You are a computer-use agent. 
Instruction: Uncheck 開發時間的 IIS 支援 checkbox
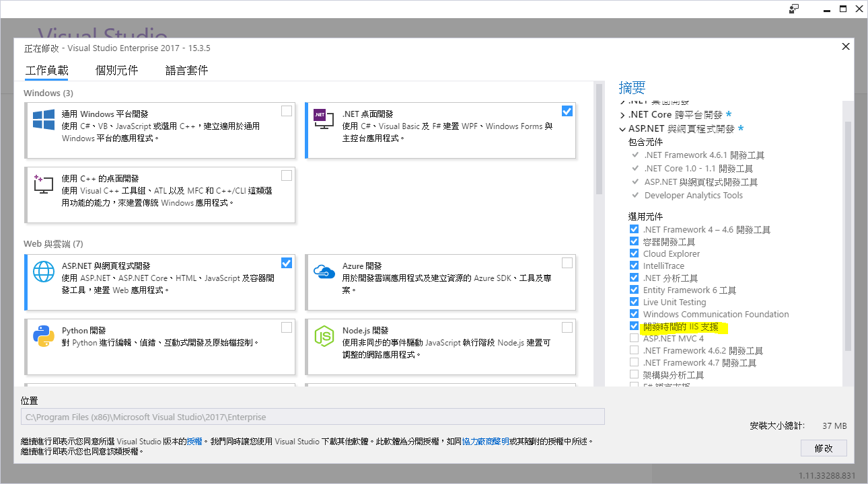coord(634,326)
